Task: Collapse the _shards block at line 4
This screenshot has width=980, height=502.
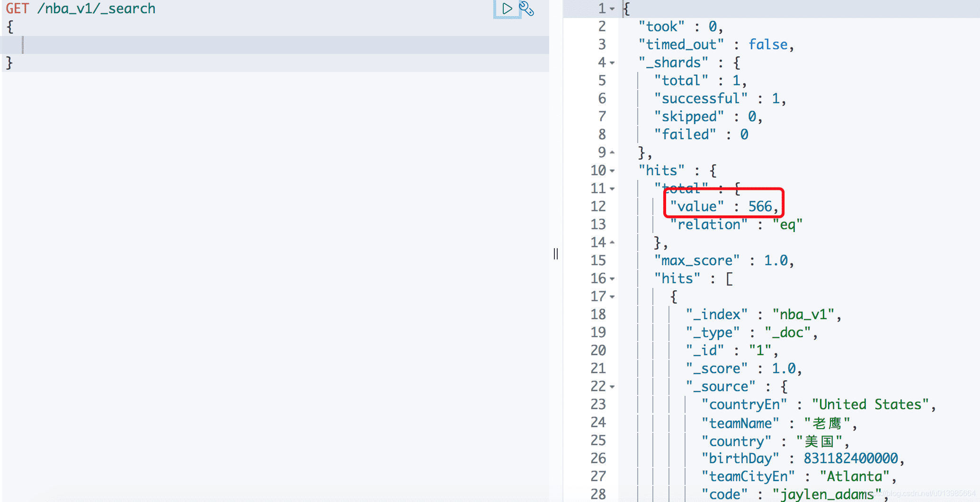Action: click(612, 63)
